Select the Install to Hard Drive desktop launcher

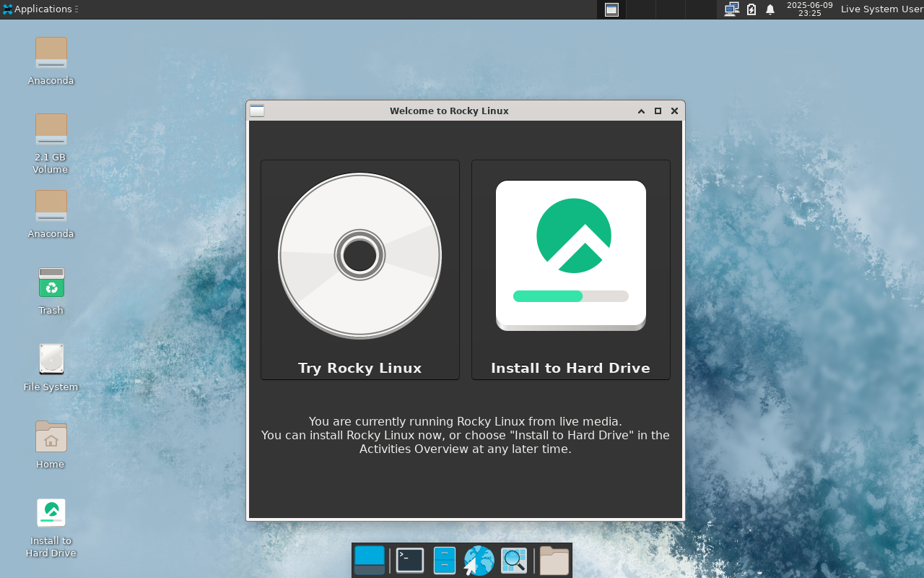coord(51,527)
